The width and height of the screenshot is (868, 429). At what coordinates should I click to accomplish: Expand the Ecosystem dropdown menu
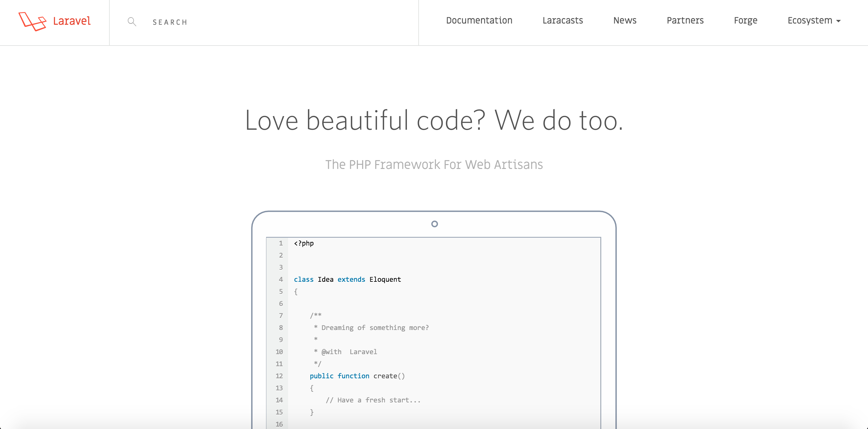(x=814, y=21)
